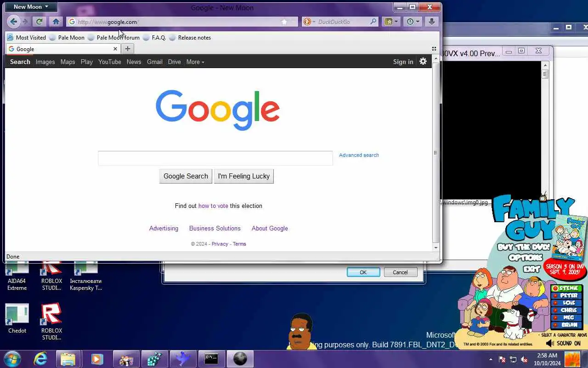Open Action Center flag in tray
The width and height of the screenshot is (588, 368).
502,359
